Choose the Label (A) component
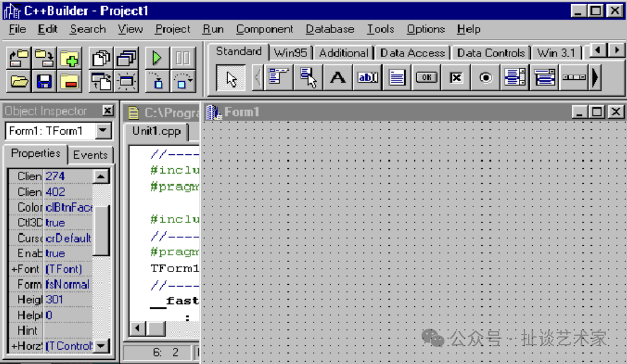The height and width of the screenshot is (364, 627). pyautogui.click(x=338, y=77)
